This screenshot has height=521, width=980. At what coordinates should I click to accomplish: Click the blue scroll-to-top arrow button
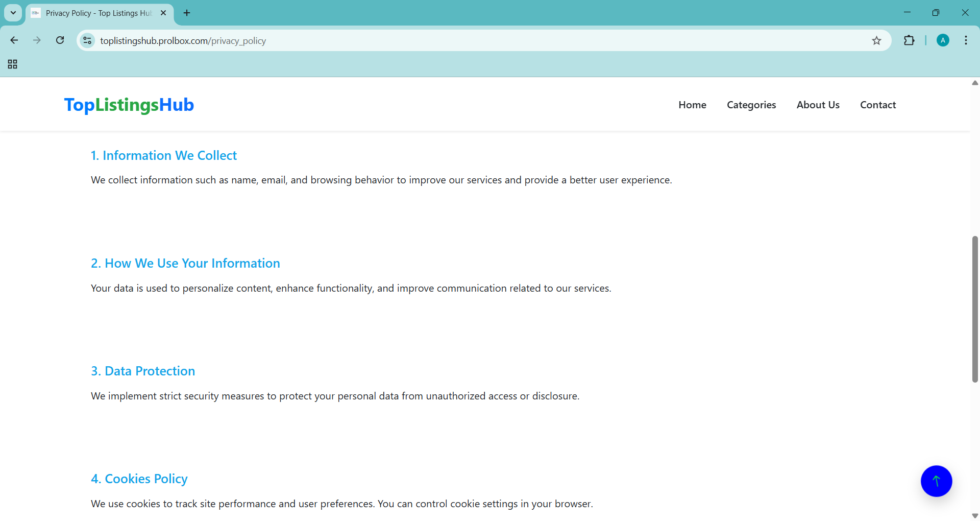(x=936, y=481)
